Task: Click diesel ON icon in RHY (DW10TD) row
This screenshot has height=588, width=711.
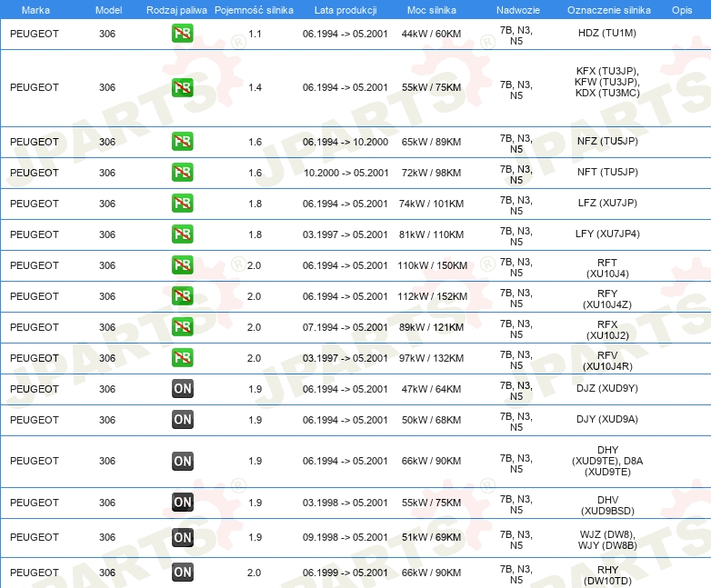Action: pos(182,573)
